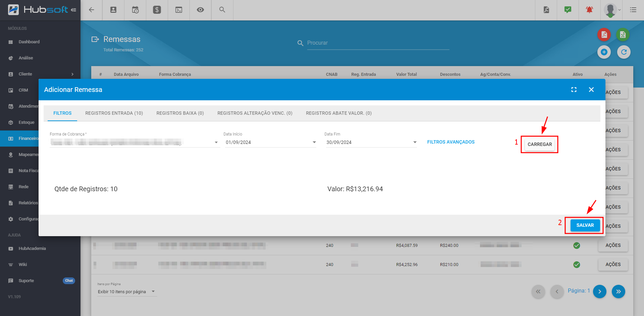
Task: Open CRM module in sidebar
Action: (x=19, y=90)
